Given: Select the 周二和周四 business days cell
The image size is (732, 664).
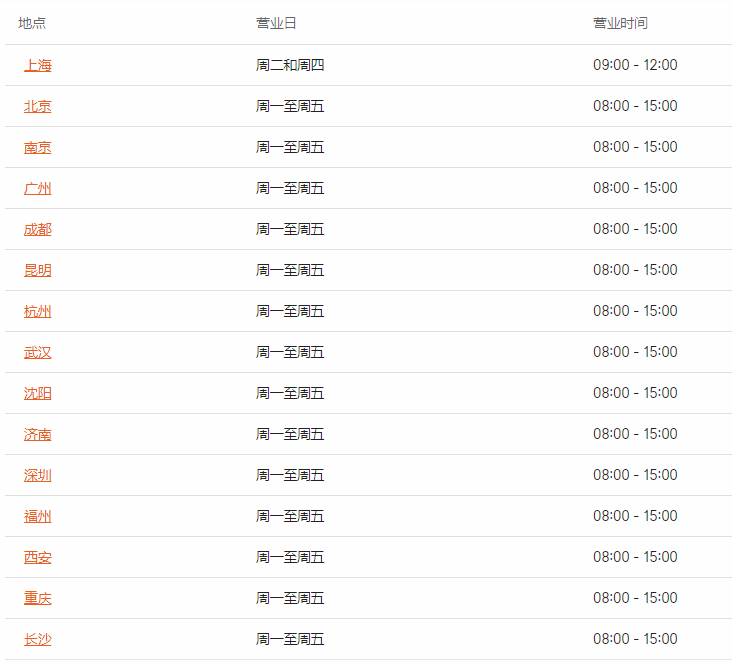Looking at the screenshot, I should click(x=290, y=65).
